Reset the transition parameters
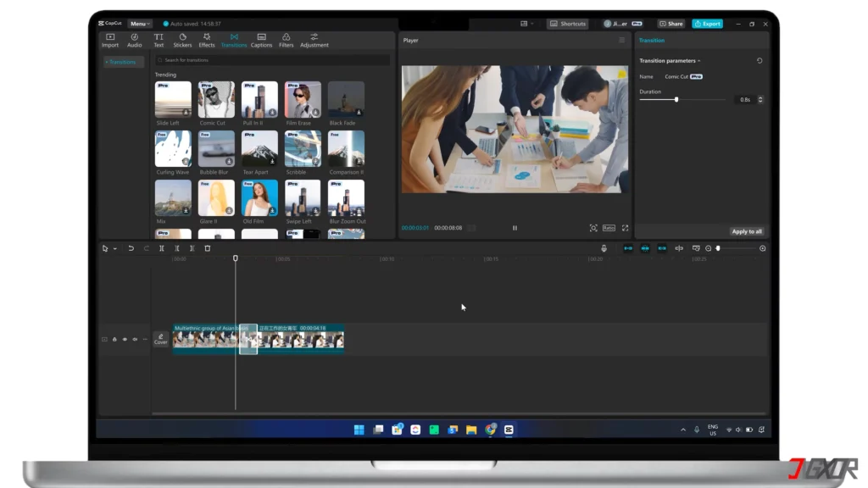This screenshot has height=488, width=868. [x=759, y=61]
